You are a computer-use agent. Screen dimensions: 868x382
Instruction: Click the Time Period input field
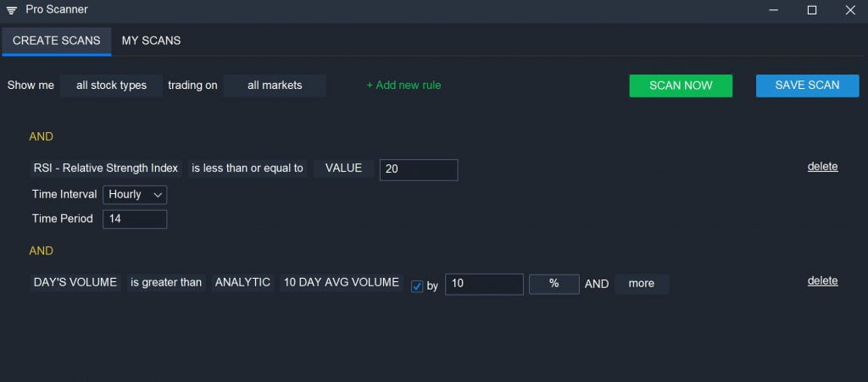[135, 219]
